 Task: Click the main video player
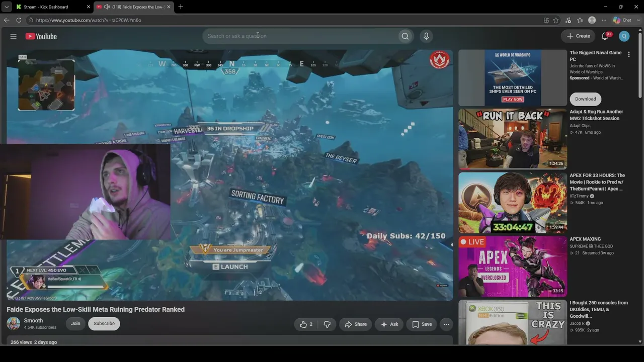coord(230,174)
